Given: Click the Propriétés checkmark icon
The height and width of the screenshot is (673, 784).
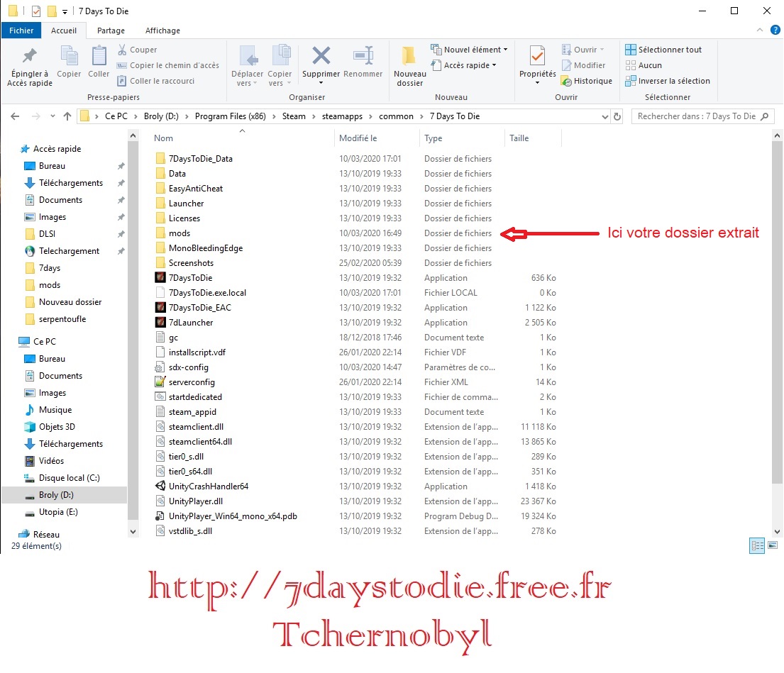Looking at the screenshot, I should click(x=538, y=55).
